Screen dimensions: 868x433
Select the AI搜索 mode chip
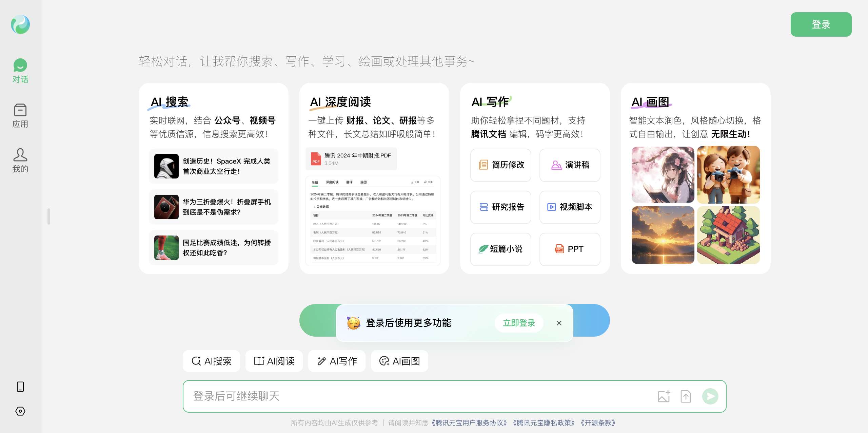point(211,361)
